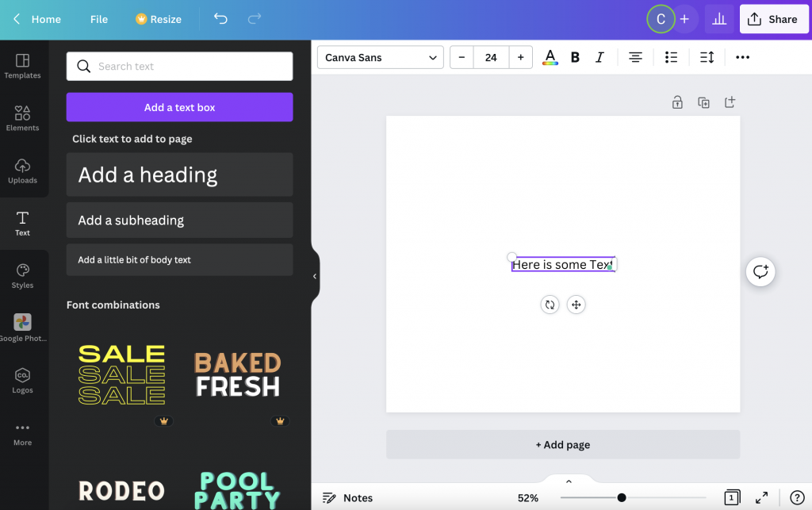Image resolution: width=812 pixels, height=510 pixels.
Task: Open the Styles panel
Action: pyautogui.click(x=22, y=275)
